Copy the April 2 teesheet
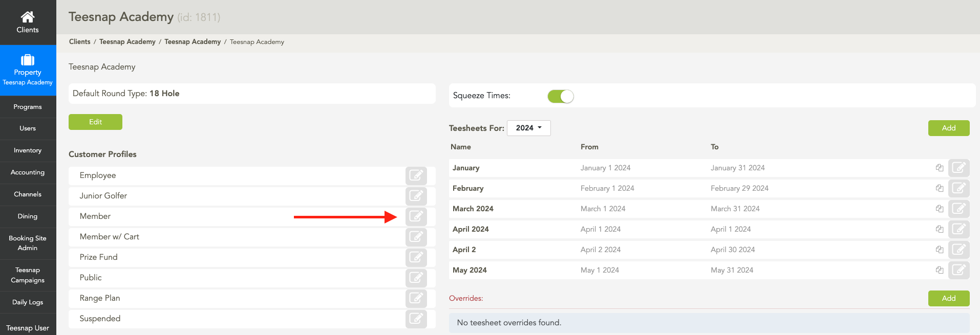 940,250
